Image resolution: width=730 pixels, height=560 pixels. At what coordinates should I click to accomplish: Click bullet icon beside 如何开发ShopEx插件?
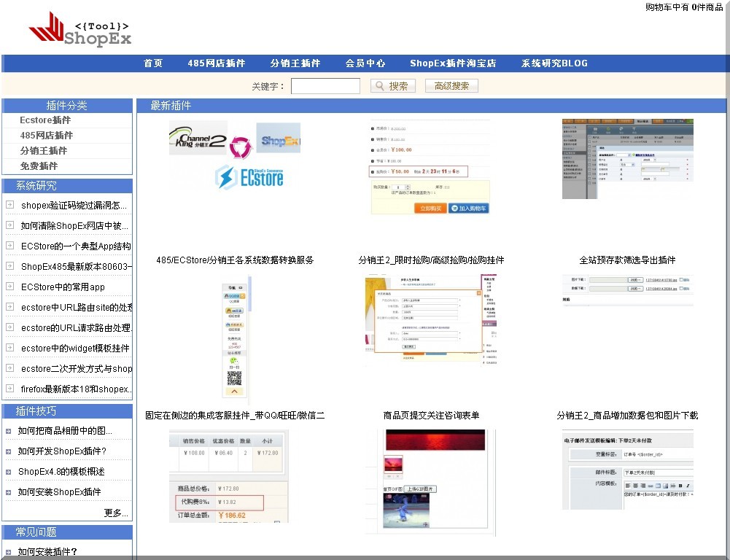(x=8, y=451)
